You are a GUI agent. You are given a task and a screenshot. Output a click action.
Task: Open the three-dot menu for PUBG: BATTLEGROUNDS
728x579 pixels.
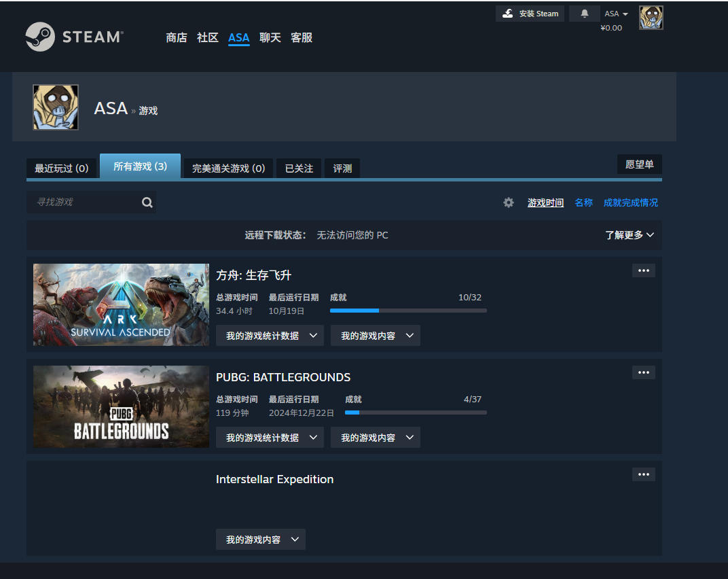click(643, 372)
